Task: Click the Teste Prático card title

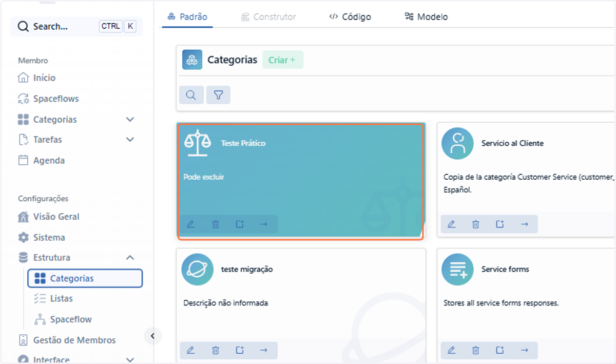Action: [243, 143]
